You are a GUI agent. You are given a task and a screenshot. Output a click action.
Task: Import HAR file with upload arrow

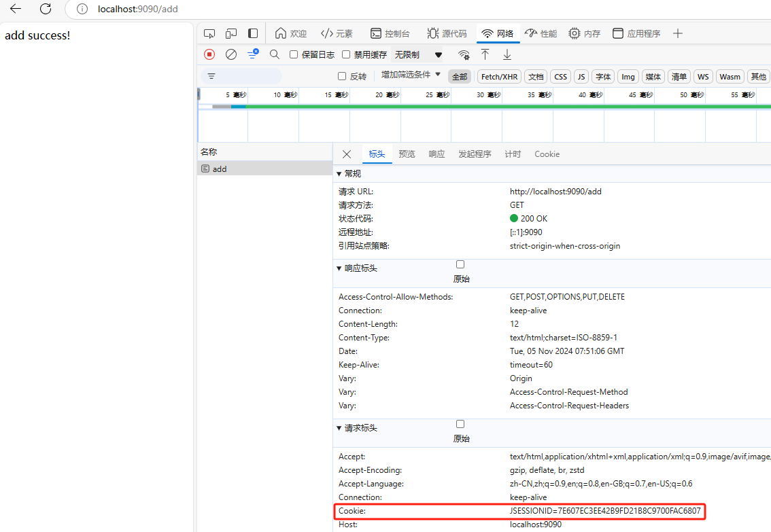[485, 54]
